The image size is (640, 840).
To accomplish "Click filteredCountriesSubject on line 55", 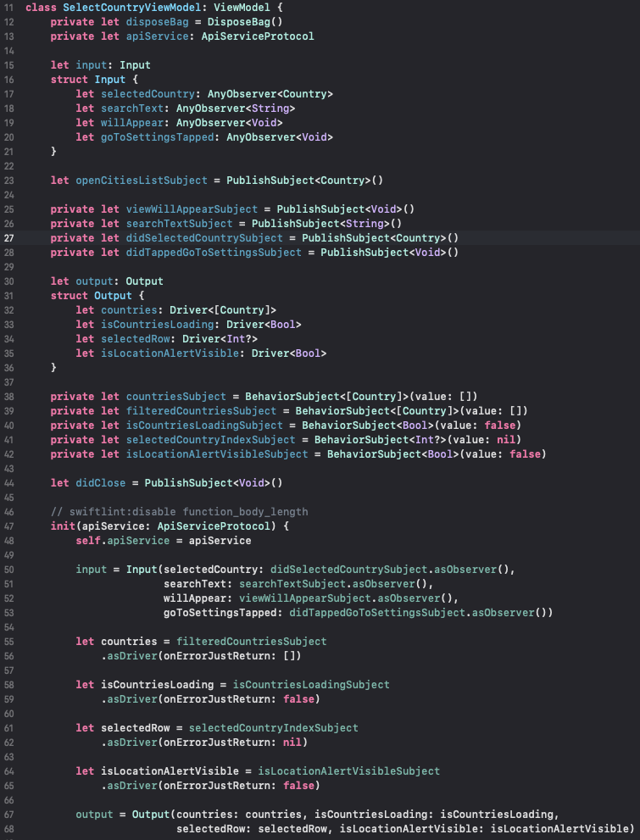I will click(x=251, y=642).
